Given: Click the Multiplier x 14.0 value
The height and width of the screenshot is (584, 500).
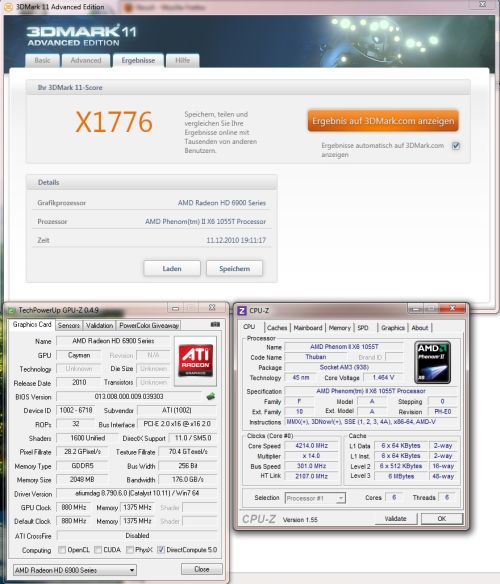Looking at the screenshot, I should 311,456.
